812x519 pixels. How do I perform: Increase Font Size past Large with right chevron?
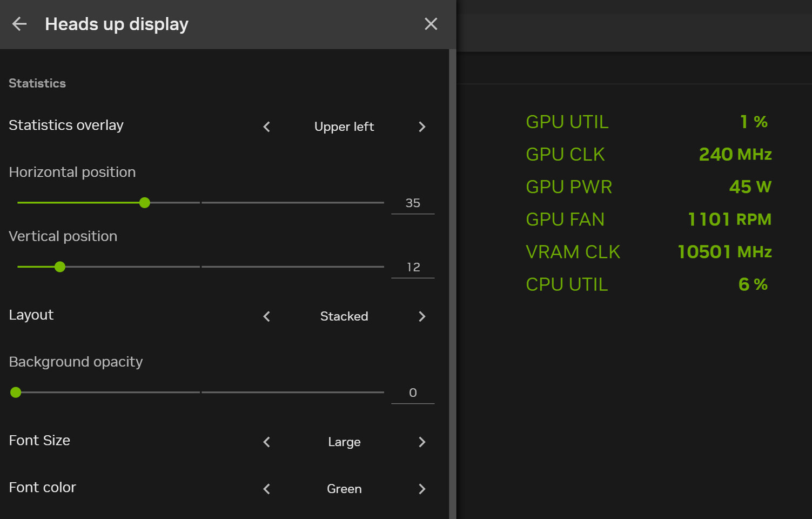click(x=422, y=442)
